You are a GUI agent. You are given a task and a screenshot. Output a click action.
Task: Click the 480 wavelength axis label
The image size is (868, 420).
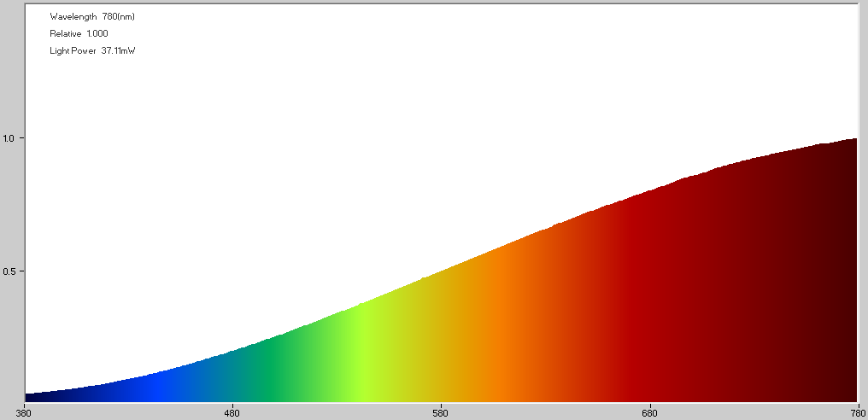[x=232, y=413]
